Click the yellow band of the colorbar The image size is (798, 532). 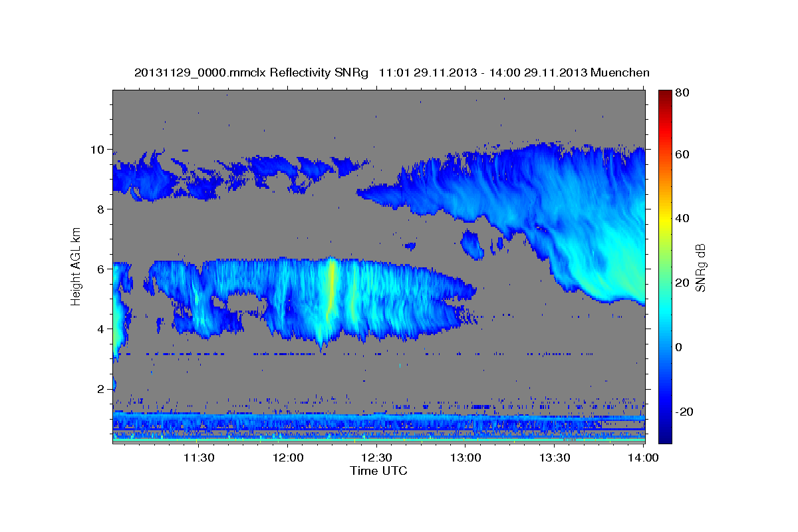pyautogui.click(x=665, y=218)
